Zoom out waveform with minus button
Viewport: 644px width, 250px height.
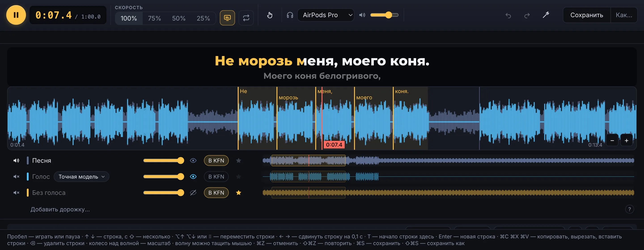(612, 140)
